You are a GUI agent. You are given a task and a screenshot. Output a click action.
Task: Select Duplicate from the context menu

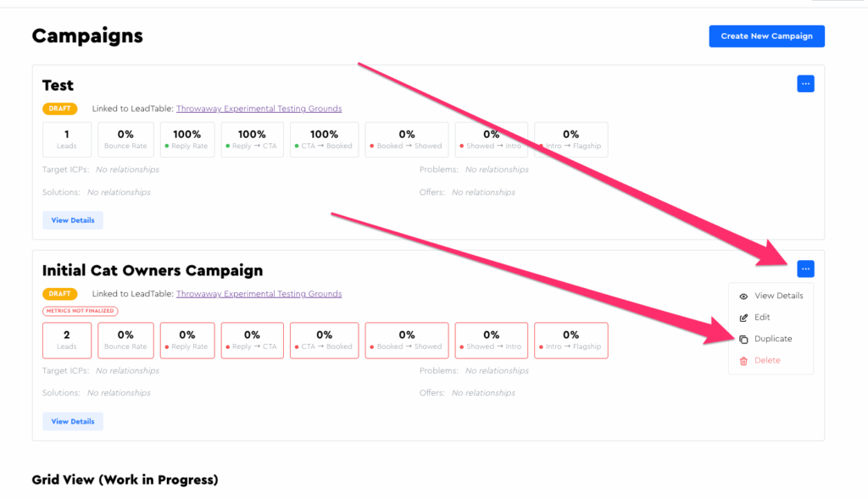[773, 339]
